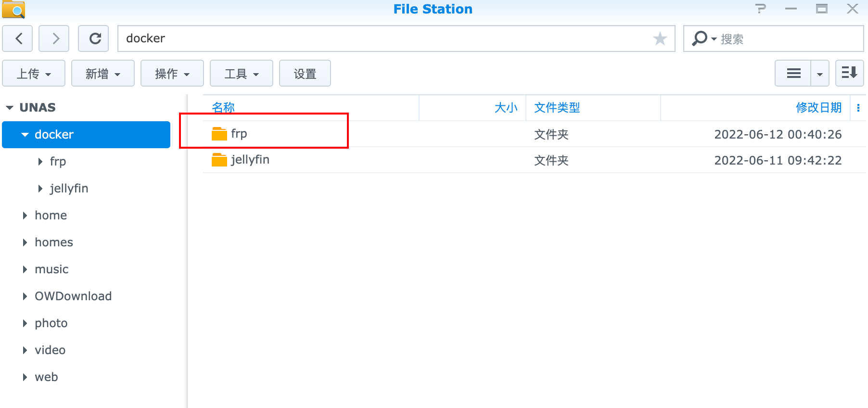Go back with the left arrow button
The height and width of the screenshot is (408, 868).
coord(17,38)
